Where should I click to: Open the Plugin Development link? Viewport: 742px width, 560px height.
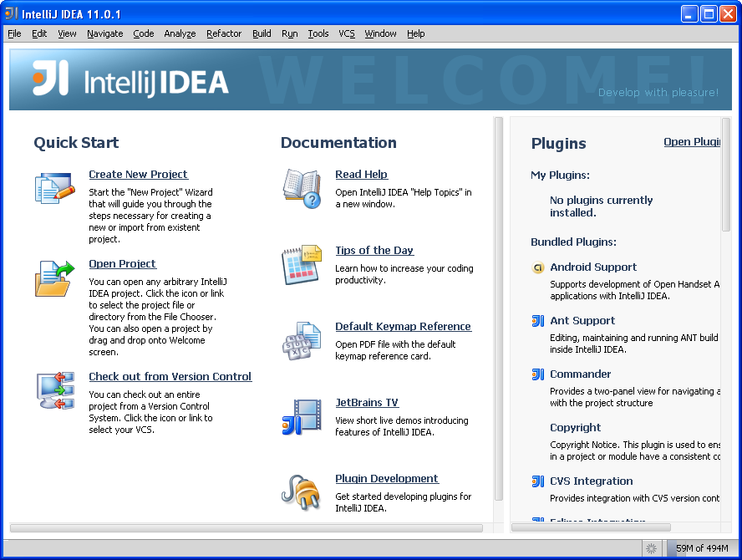click(387, 479)
